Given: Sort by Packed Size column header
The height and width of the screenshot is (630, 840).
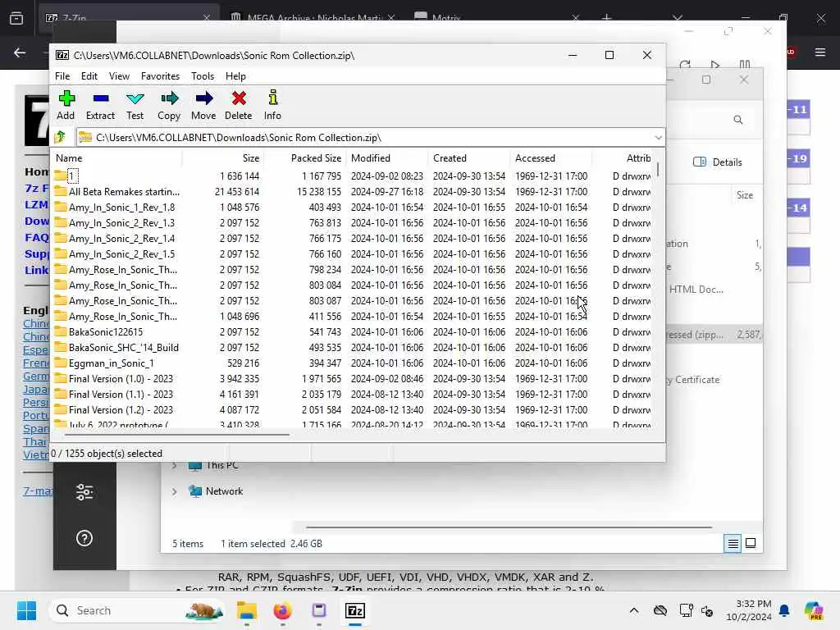Looking at the screenshot, I should click(304, 158).
